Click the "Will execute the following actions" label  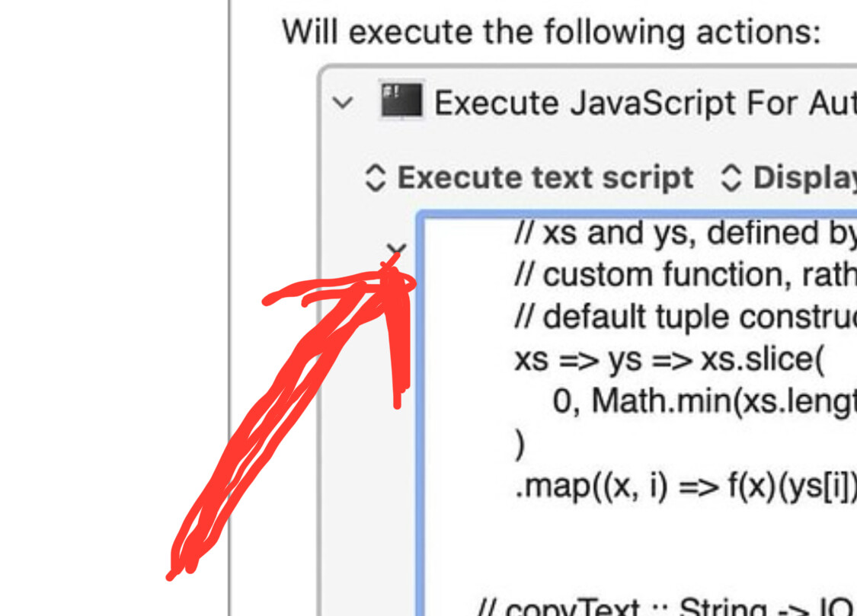click(552, 32)
